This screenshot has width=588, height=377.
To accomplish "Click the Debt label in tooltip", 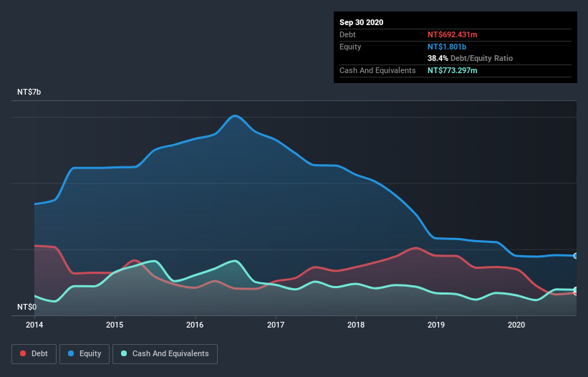I will pos(347,34).
